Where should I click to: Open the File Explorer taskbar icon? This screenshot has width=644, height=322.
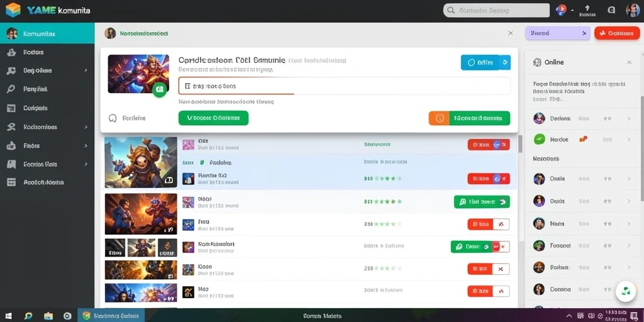pos(48,316)
